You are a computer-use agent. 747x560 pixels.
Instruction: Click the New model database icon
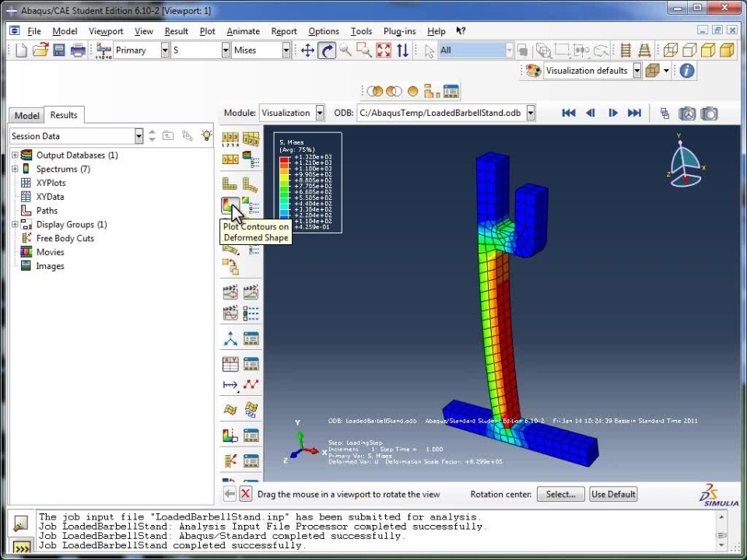coord(21,50)
